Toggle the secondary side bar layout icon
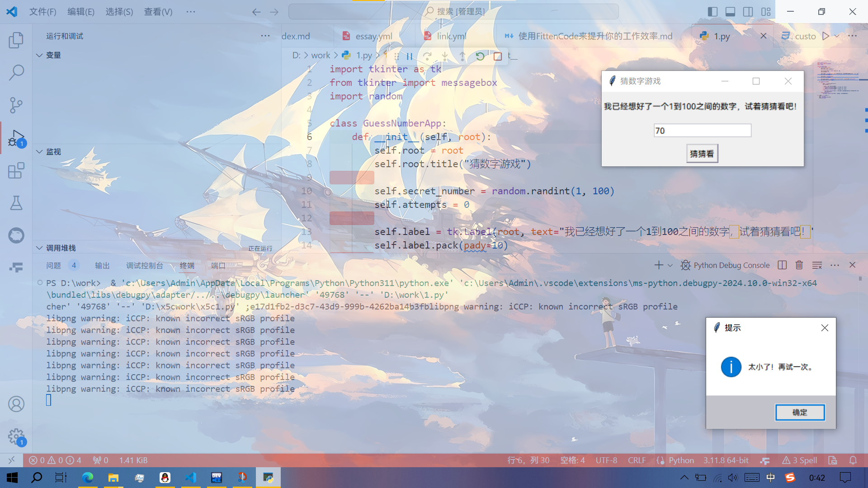Image resolution: width=868 pixels, height=488 pixels. pyautogui.click(x=748, y=12)
